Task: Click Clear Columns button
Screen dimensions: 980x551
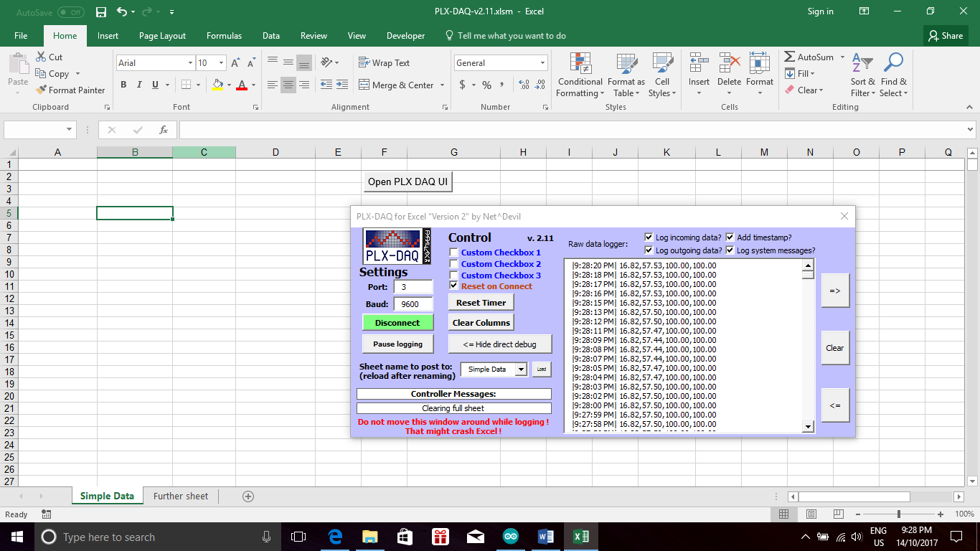Action: click(481, 323)
